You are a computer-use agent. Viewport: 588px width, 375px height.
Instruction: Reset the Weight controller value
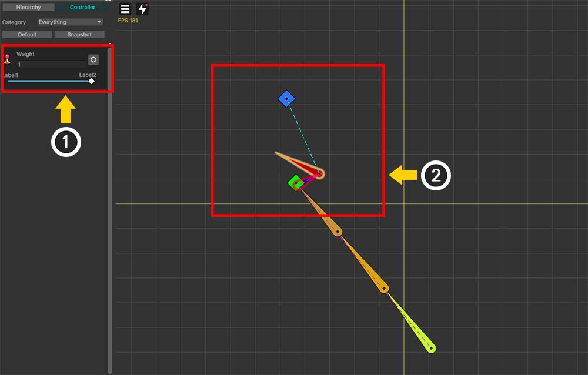[93, 59]
